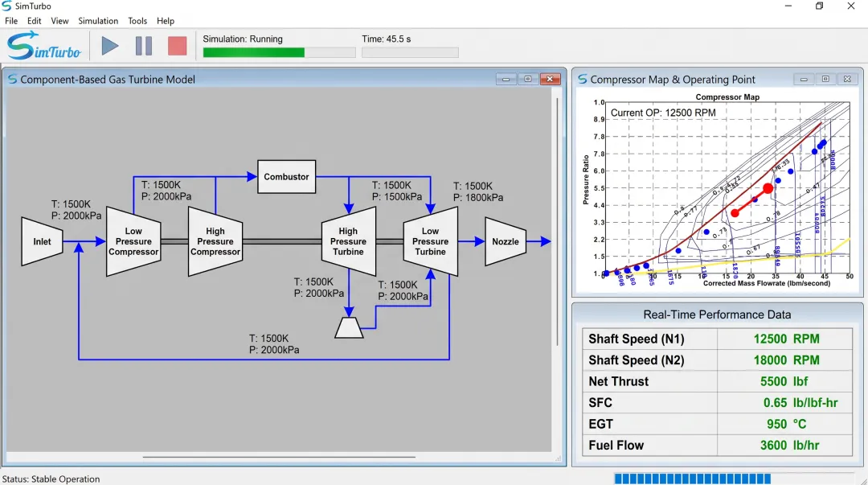
Task: Close the Gas Turbine Model window
Action: tap(550, 80)
